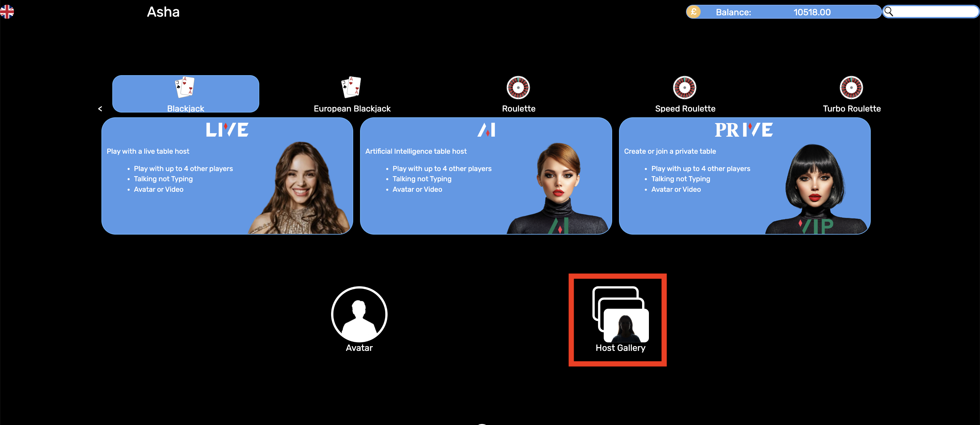Open the Avatar silhouette icon
The image size is (980, 425).
pos(359,314)
